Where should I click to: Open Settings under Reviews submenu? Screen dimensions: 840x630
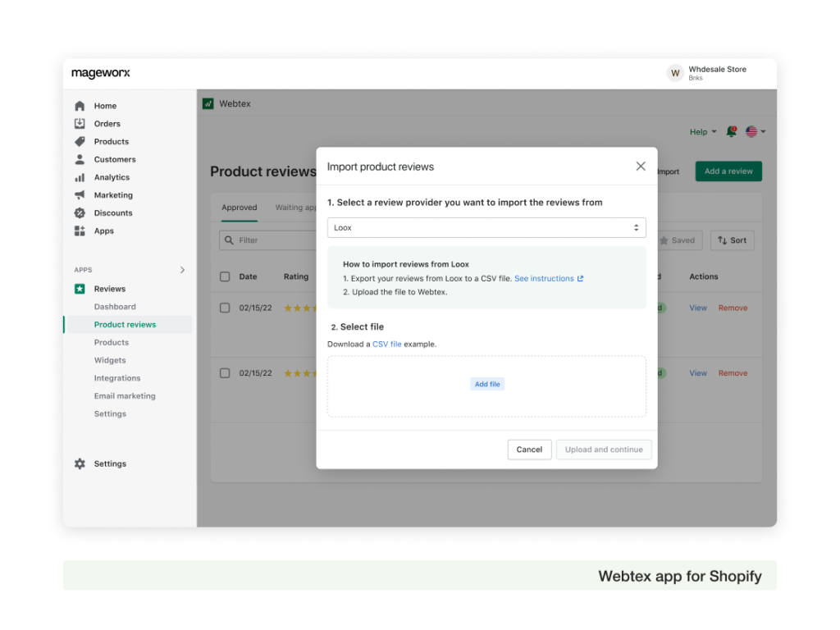[111, 413]
